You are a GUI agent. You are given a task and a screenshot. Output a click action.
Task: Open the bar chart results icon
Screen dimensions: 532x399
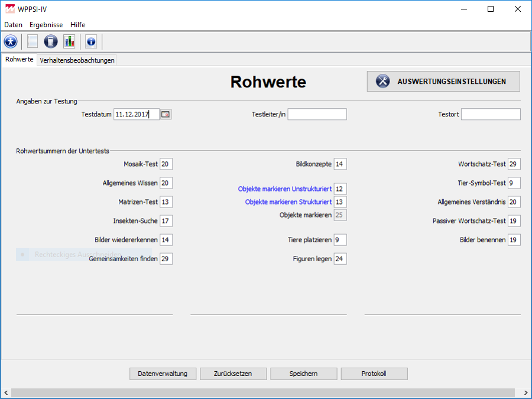pyautogui.click(x=70, y=41)
